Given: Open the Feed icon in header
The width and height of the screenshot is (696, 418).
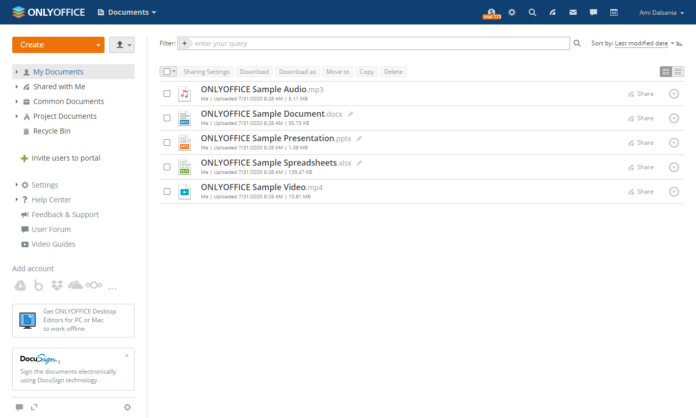Looking at the screenshot, I should [553, 13].
